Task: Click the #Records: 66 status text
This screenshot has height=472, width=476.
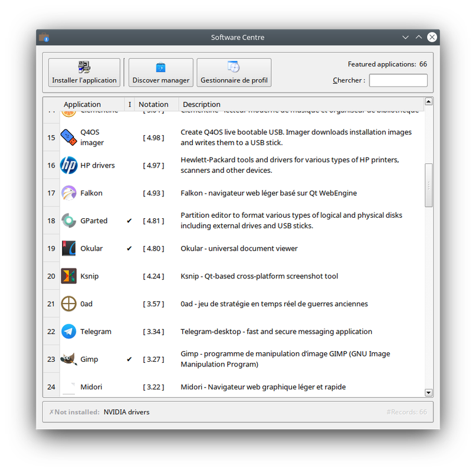Action: click(406, 412)
